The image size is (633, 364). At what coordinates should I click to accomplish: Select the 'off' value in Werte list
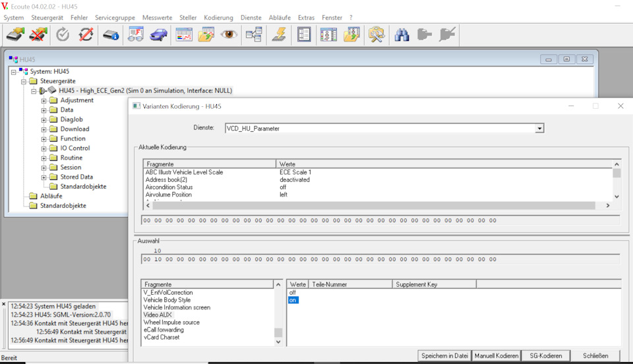tap(292, 292)
